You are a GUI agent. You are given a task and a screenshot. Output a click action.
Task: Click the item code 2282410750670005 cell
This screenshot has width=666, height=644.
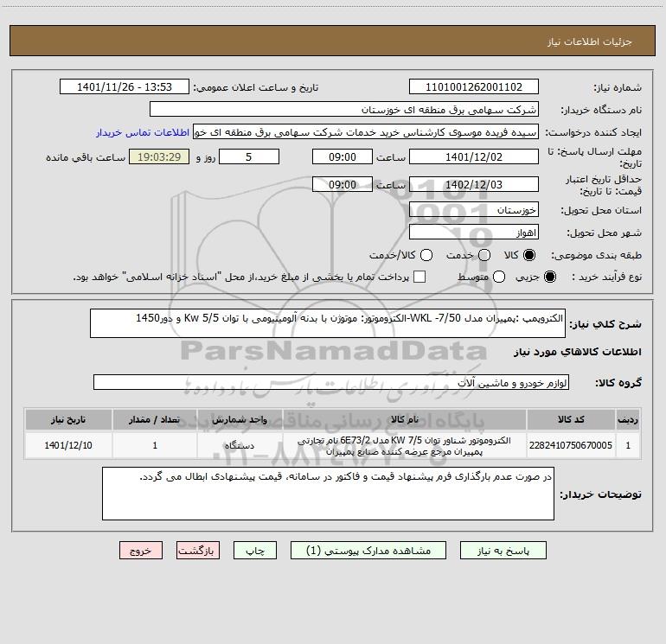(x=571, y=445)
